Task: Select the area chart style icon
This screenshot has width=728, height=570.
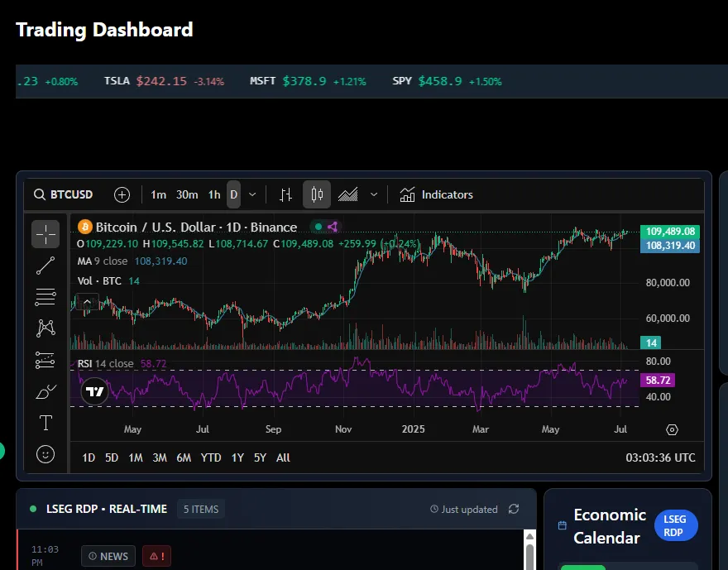Action: tap(347, 194)
